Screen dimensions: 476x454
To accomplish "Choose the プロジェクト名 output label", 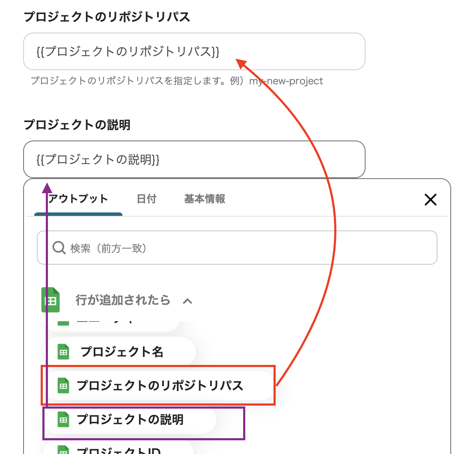I will pyautogui.click(x=122, y=352).
